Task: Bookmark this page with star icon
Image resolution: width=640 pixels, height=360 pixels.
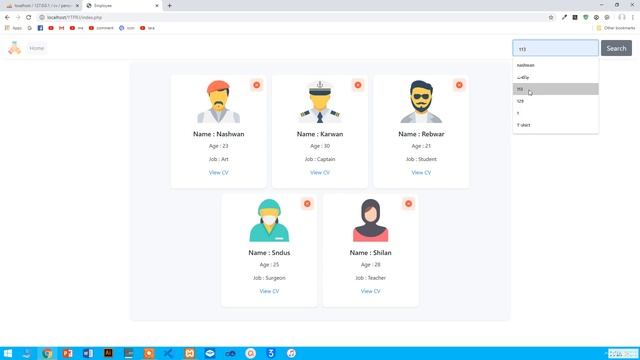Action: 551,17
